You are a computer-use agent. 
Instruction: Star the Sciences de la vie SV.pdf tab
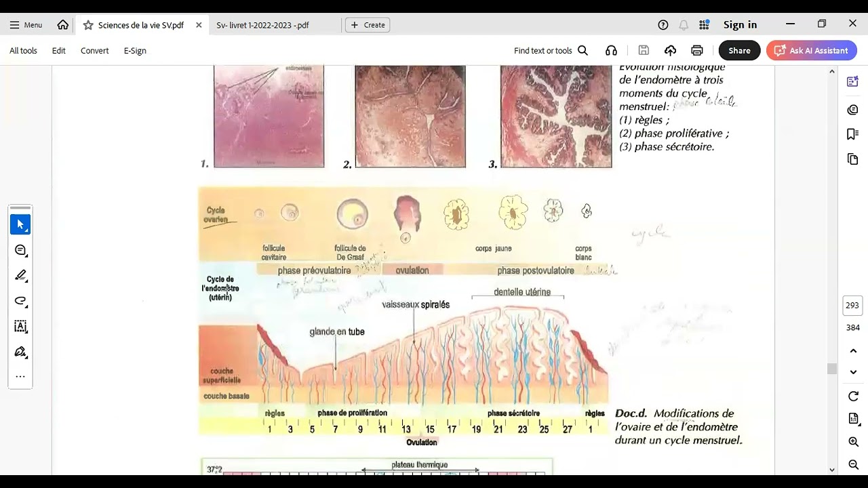(88, 25)
